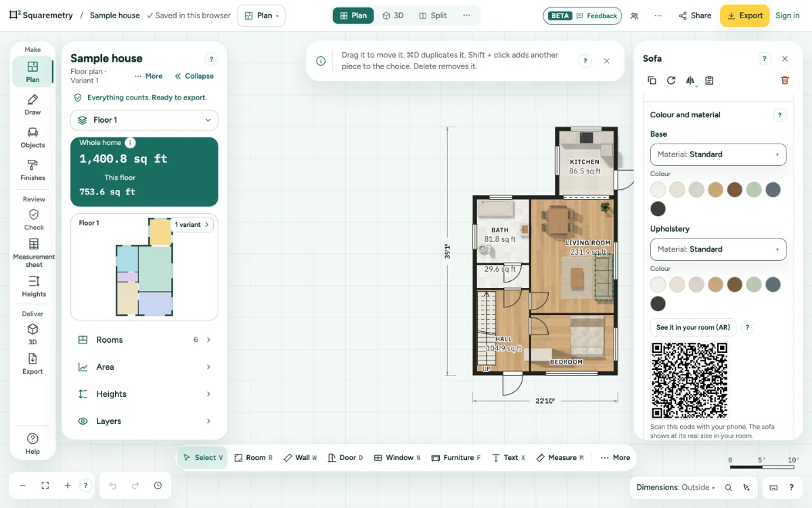
Task: Flip the sofa with the mirror icon
Action: (690, 80)
